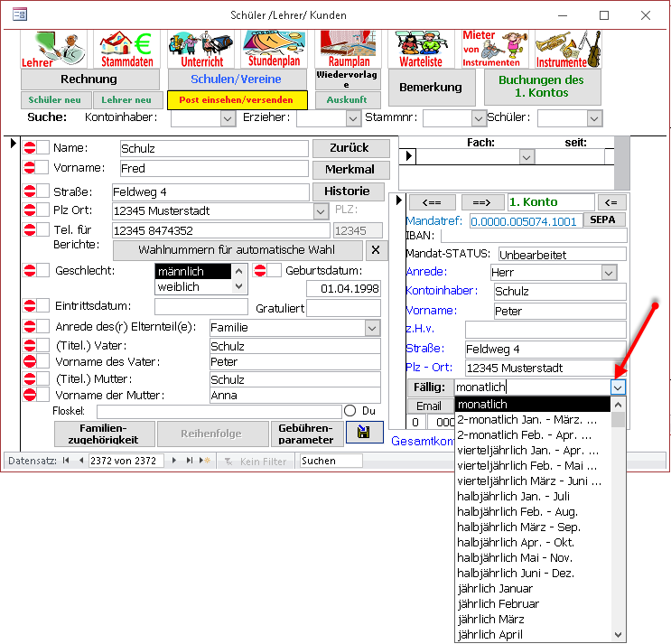Expand the Kontoinhaber search dropdown
Image resolution: width=671 pixels, height=644 pixels.
coord(228,117)
